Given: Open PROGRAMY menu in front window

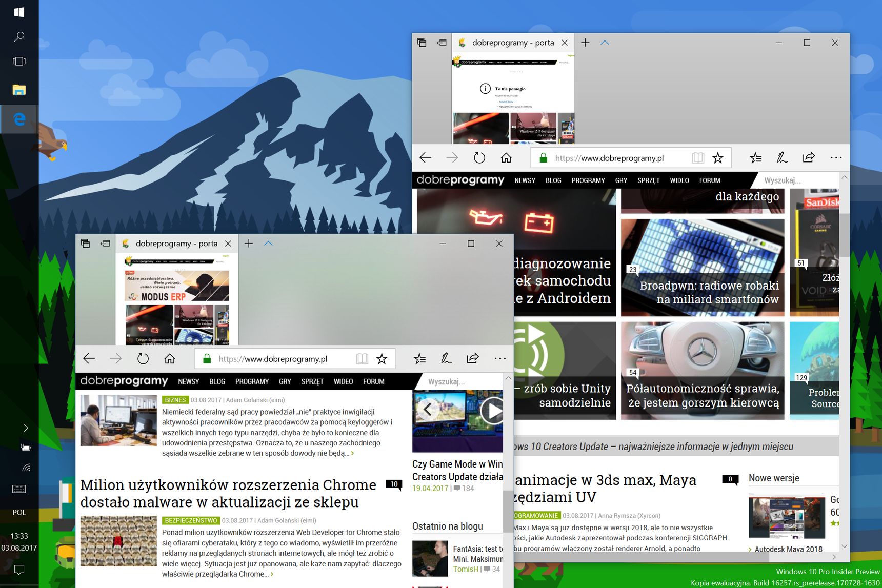Looking at the screenshot, I should 252,381.
